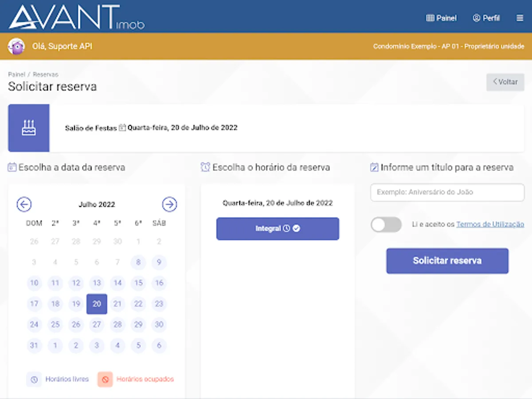532x399 pixels.
Task: Click Olá, Suporte API greeting text
Action: 62,46
